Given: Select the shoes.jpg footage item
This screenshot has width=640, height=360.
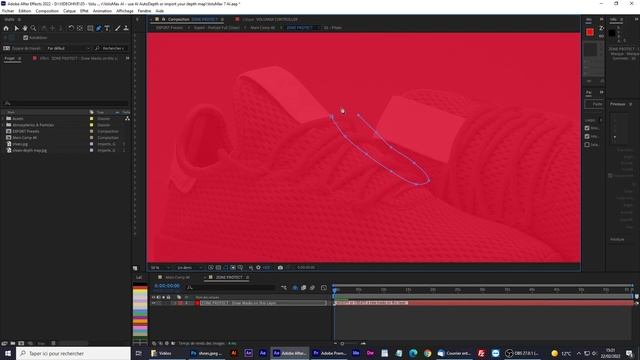Looking at the screenshot, I should pyautogui.click(x=20, y=144).
